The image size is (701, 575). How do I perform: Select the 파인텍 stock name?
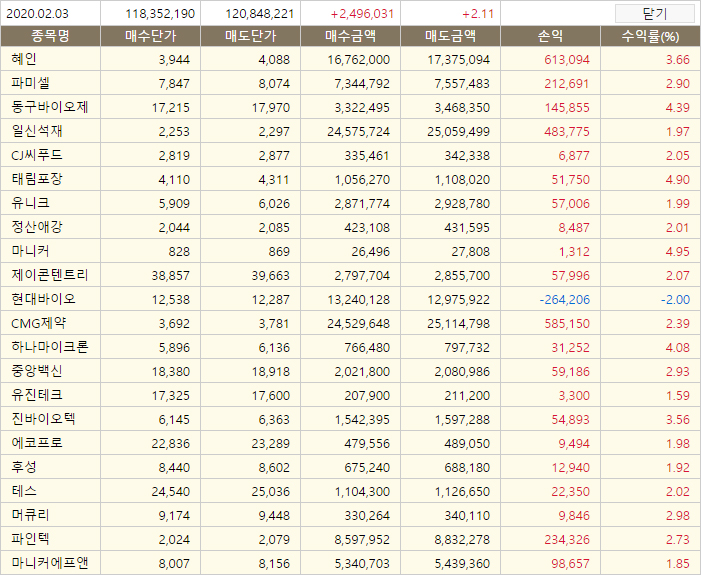coord(30,539)
